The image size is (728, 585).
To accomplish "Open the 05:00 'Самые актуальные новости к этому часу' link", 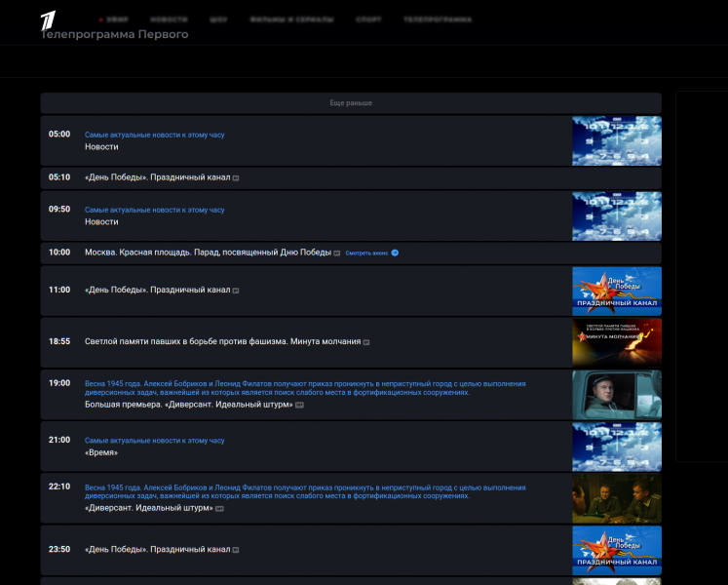I will (x=155, y=135).
